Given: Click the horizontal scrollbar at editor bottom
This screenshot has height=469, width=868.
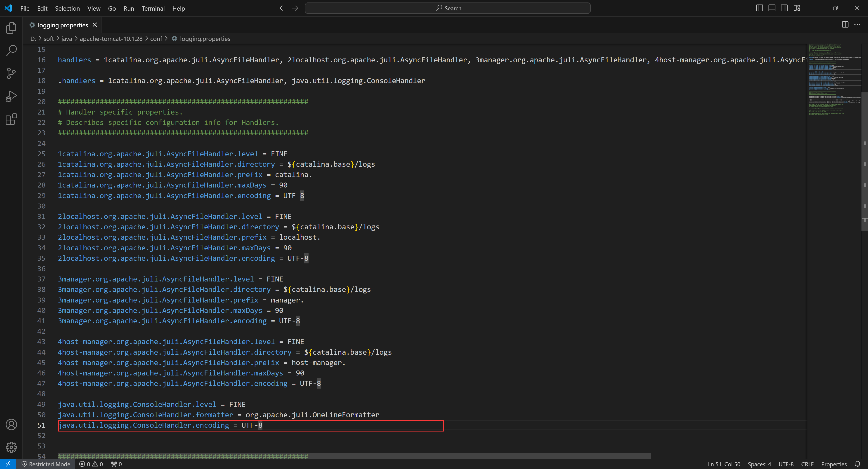Looking at the screenshot, I should tap(354, 456).
